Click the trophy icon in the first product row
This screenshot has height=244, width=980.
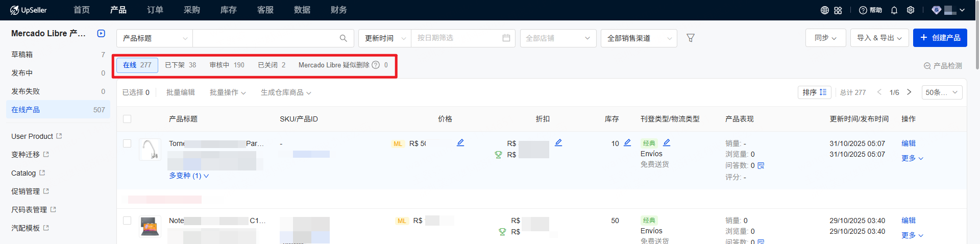tap(499, 155)
